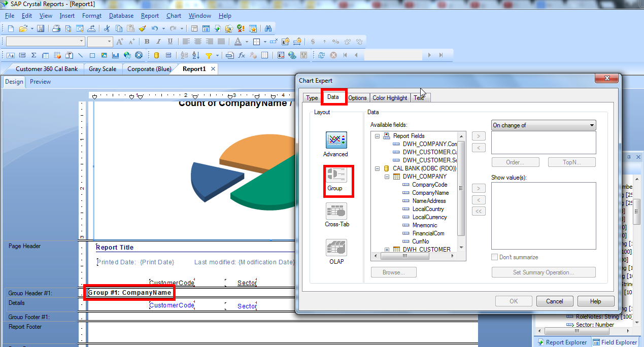Screen dimensions: 644x347
Task: Open the Formula Workshop fx icon
Action: (x=242, y=55)
